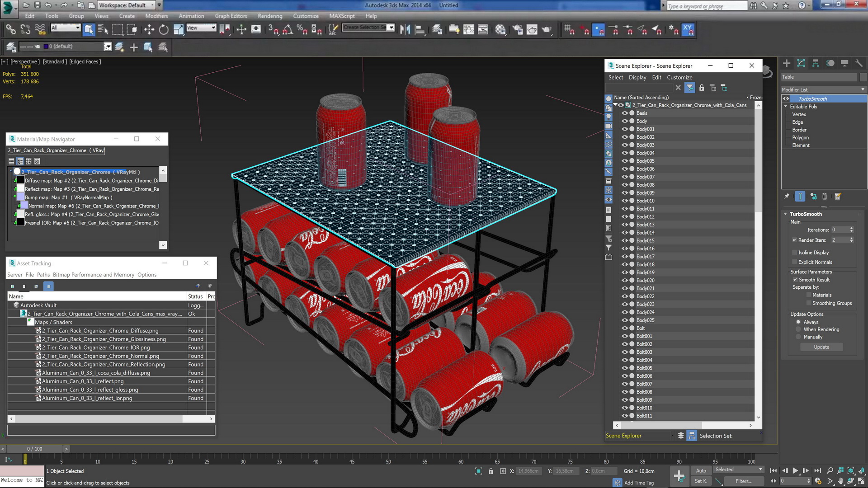The height and width of the screenshot is (488, 868).
Task: Choose the Select and Move tool
Action: 149,30
